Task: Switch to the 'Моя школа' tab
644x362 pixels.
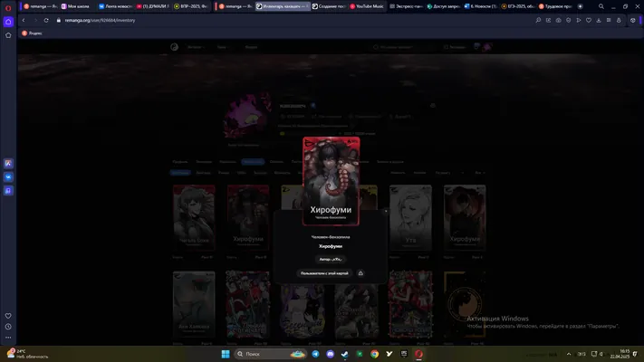Action: [75, 6]
